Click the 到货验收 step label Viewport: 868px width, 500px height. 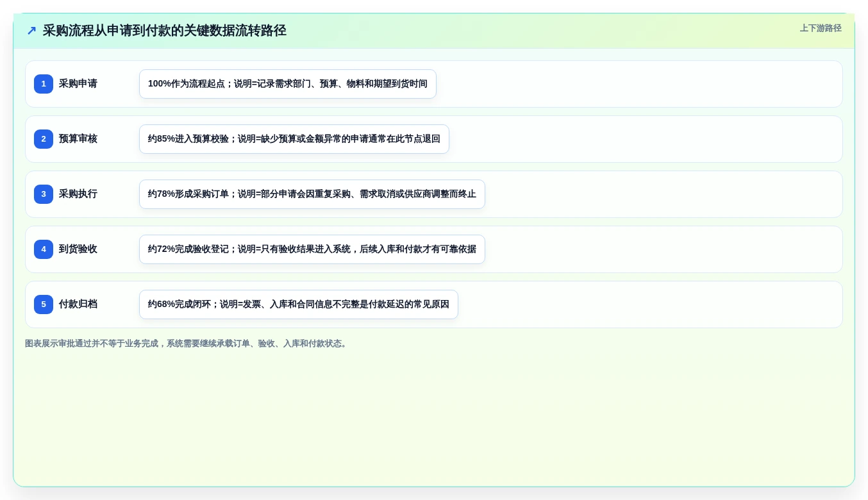(78, 249)
